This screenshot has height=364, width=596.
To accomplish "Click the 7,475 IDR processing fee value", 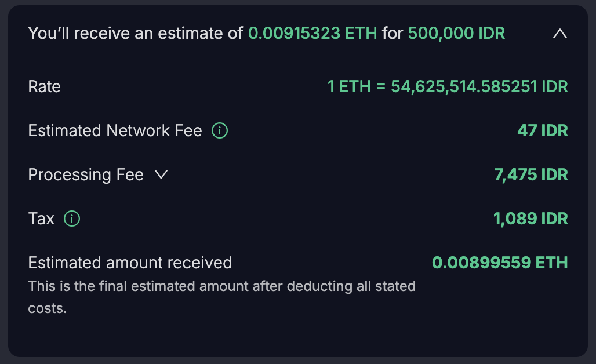I will 530,175.
